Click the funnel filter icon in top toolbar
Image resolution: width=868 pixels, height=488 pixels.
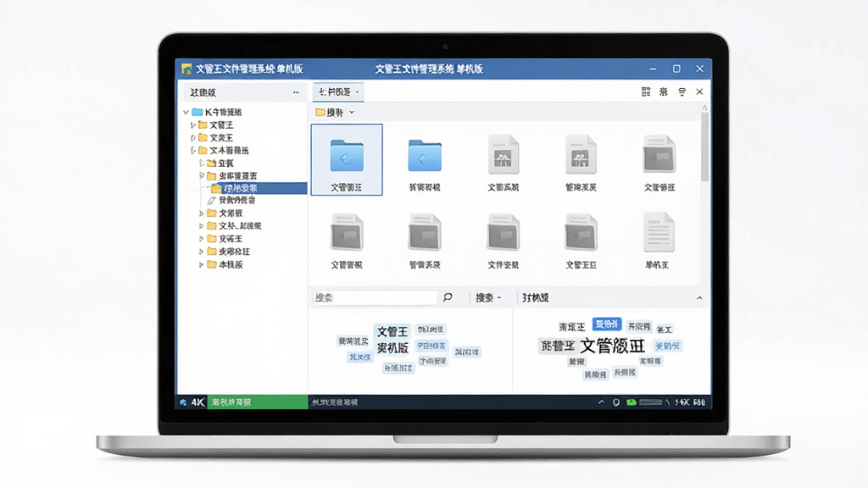[x=682, y=91]
